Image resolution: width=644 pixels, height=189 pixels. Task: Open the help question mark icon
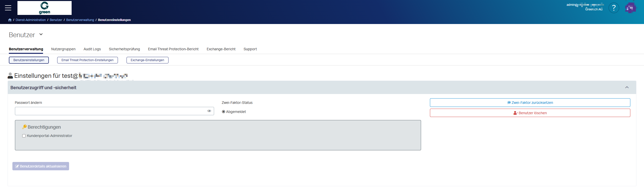(x=614, y=8)
